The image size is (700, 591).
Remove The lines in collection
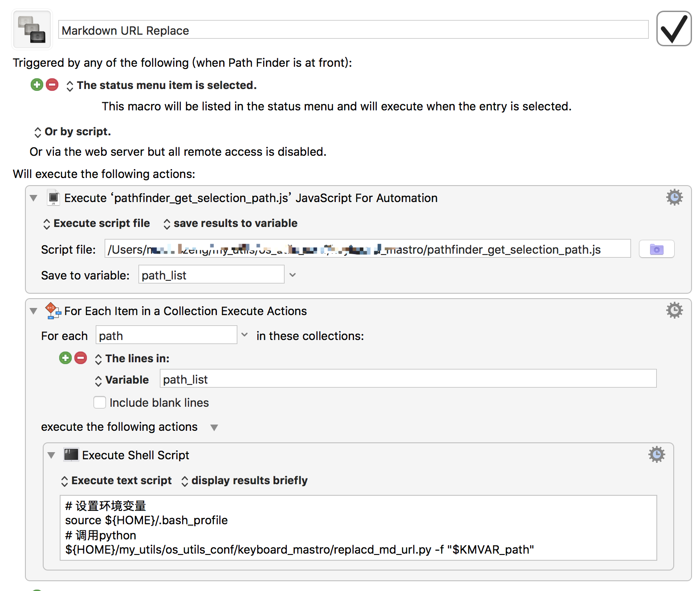coord(81,358)
